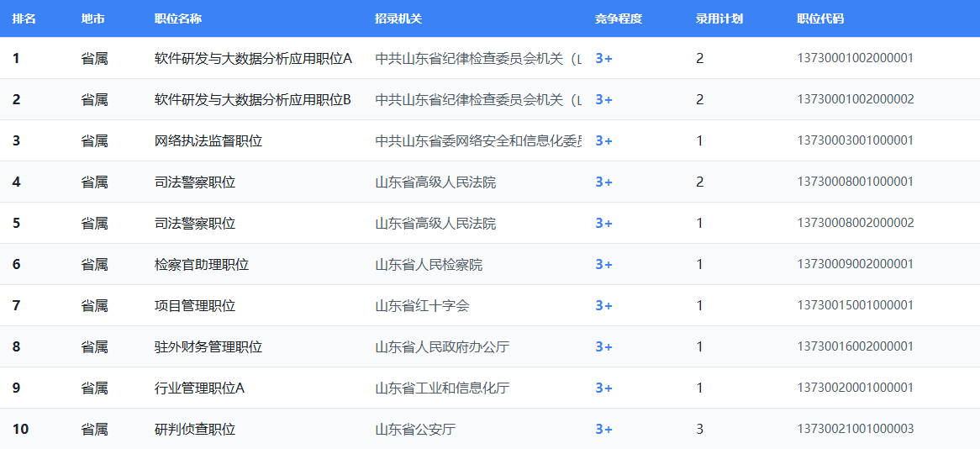This screenshot has width=980, height=449.
Task: Click the 排名 column header
Action: 24,18
